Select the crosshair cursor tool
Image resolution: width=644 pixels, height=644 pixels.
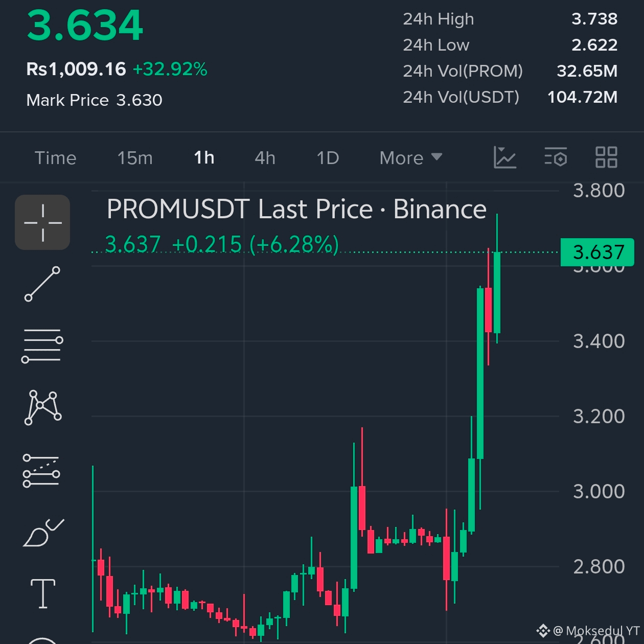(x=42, y=222)
